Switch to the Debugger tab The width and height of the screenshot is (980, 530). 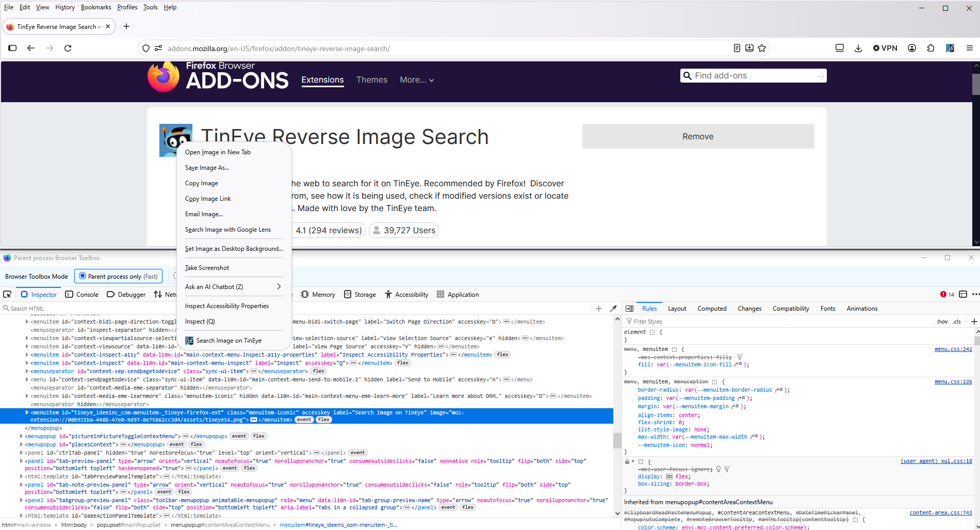126,294
